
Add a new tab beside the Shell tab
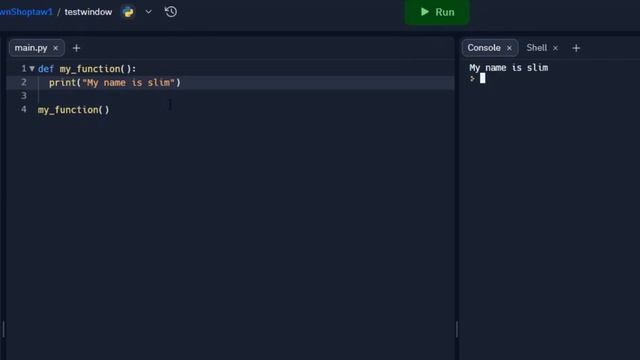[x=576, y=48]
